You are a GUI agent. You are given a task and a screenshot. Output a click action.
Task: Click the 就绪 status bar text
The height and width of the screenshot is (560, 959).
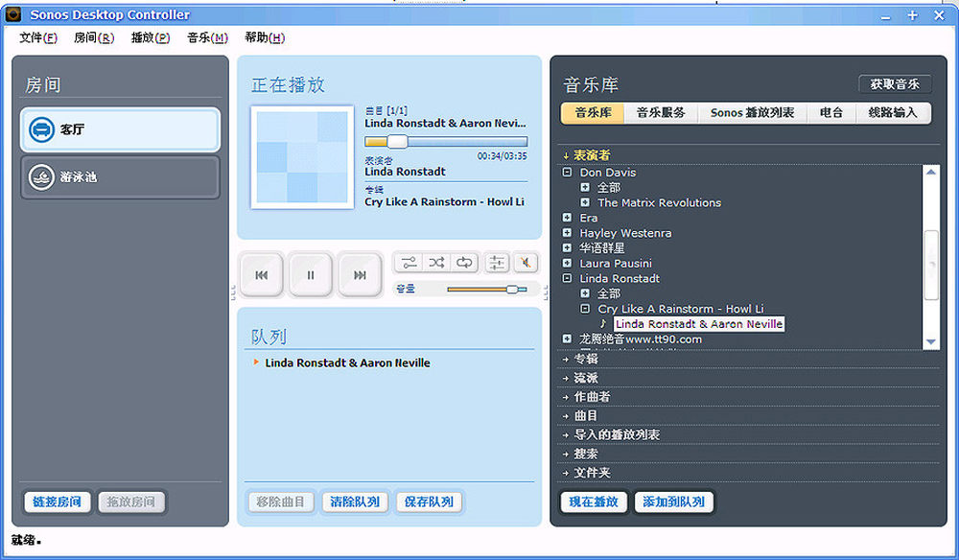coord(26,541)
